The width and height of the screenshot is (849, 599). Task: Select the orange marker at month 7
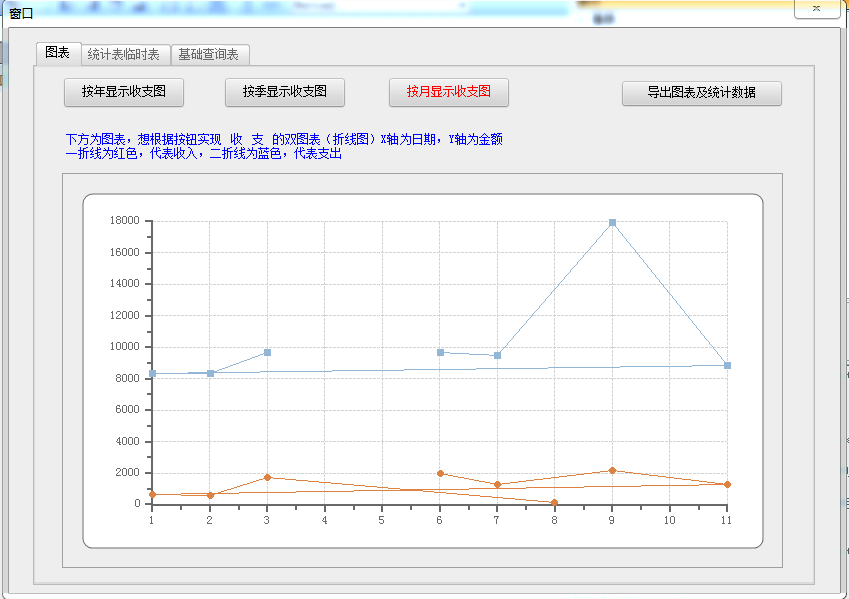click(497, 485)
